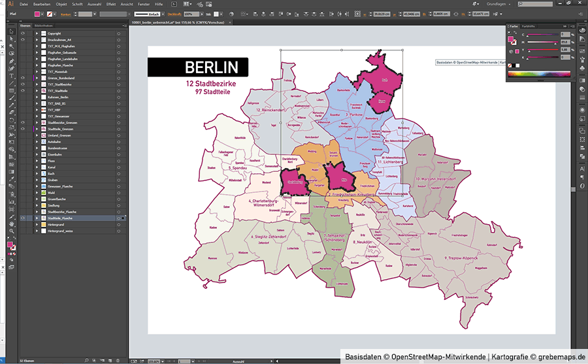Expand the TXT_Stadtteile layer

click(37, 91)
